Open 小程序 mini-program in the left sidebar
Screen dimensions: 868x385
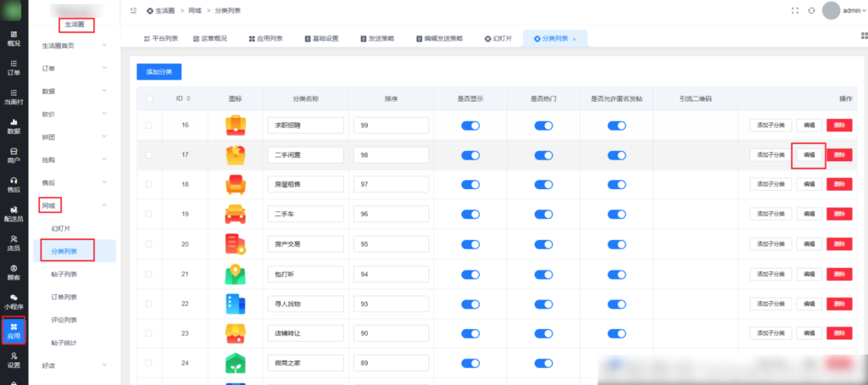[x=14, y=301]
